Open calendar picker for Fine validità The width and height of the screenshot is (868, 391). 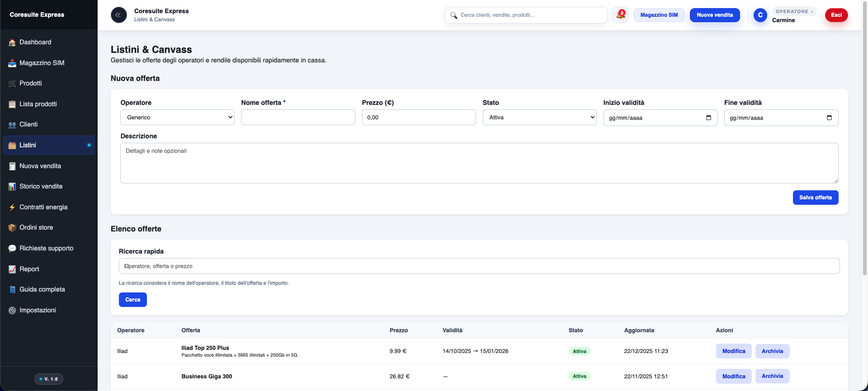coord(829,118)
